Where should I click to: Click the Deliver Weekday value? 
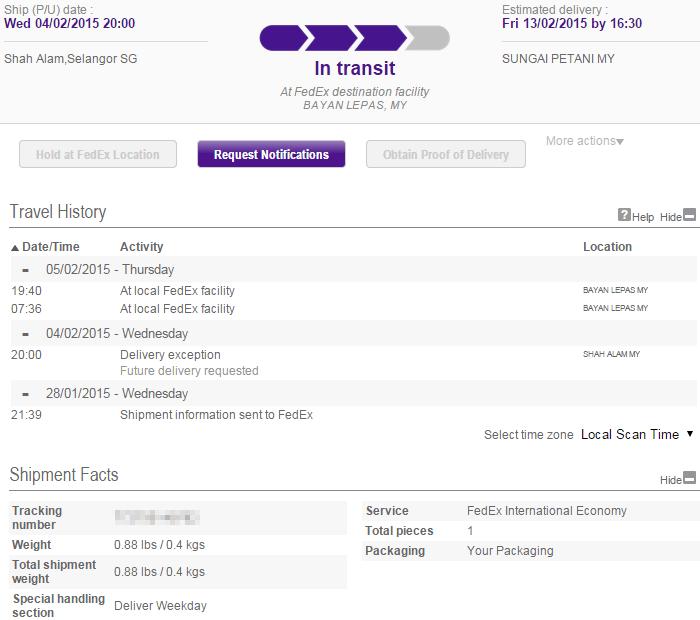coord(160,606)
